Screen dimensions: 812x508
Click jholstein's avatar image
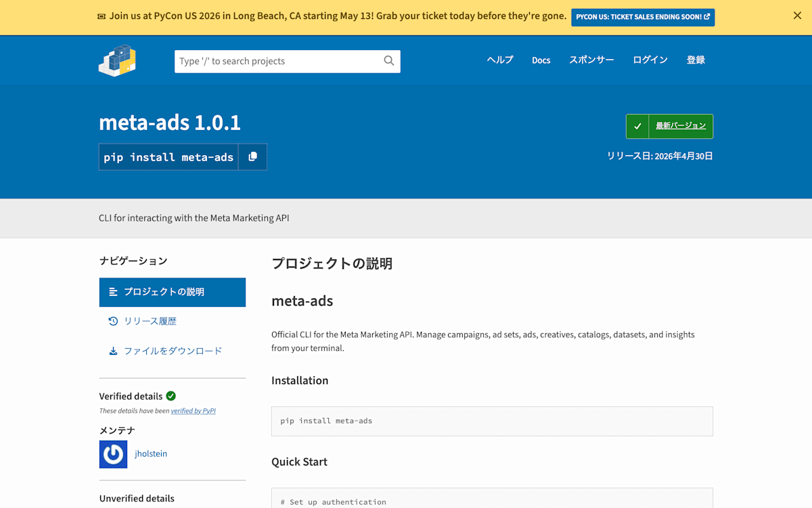click(x=113, y=454)
